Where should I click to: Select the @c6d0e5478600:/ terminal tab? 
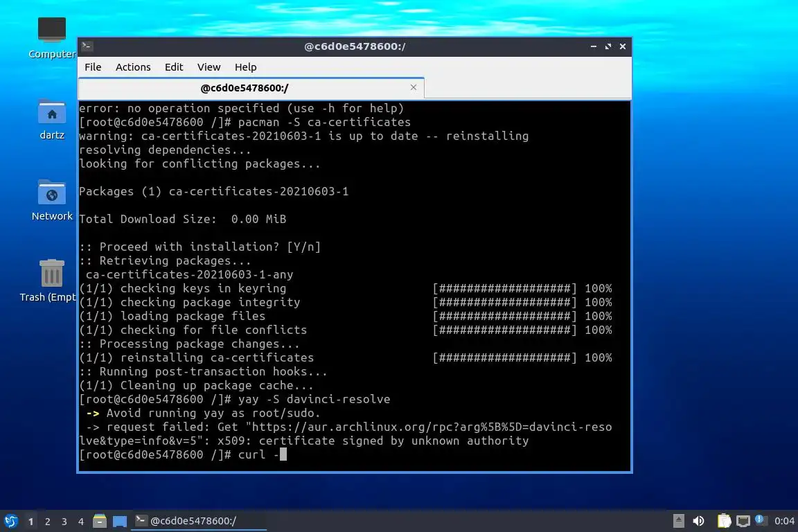pos(251,87)
